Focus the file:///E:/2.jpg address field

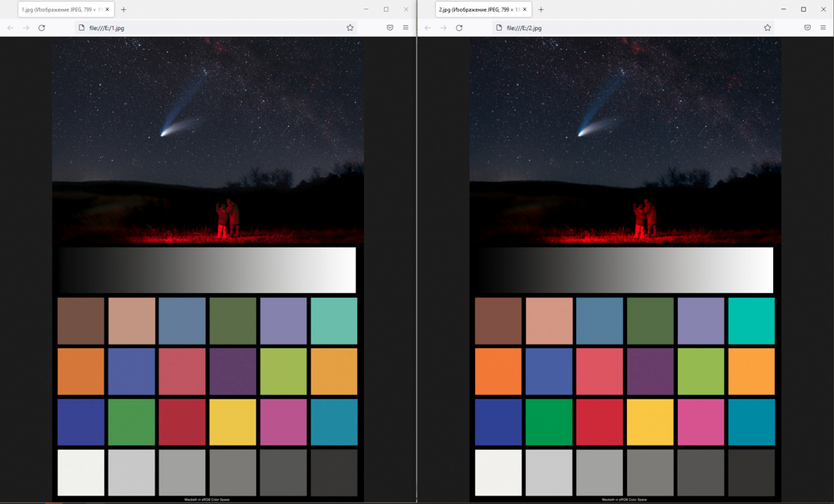coord(633,28)
